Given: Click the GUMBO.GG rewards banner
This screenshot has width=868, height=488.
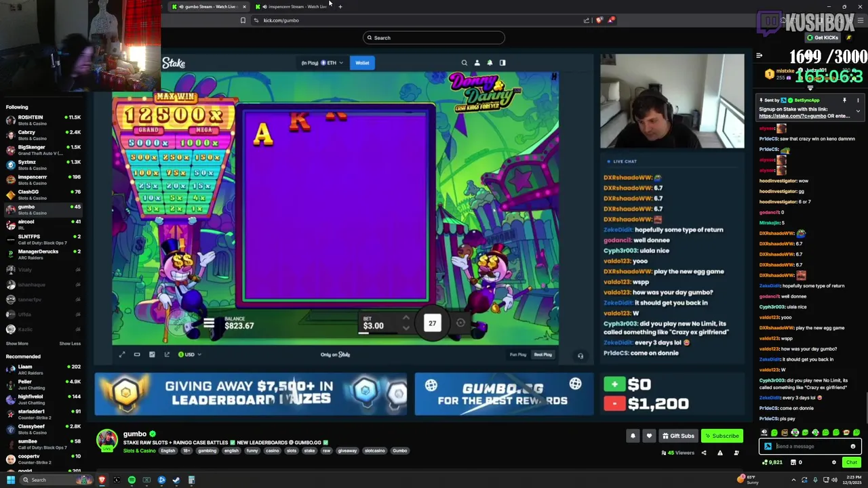Looking at the screenshot, I should (x=504, y=394).
